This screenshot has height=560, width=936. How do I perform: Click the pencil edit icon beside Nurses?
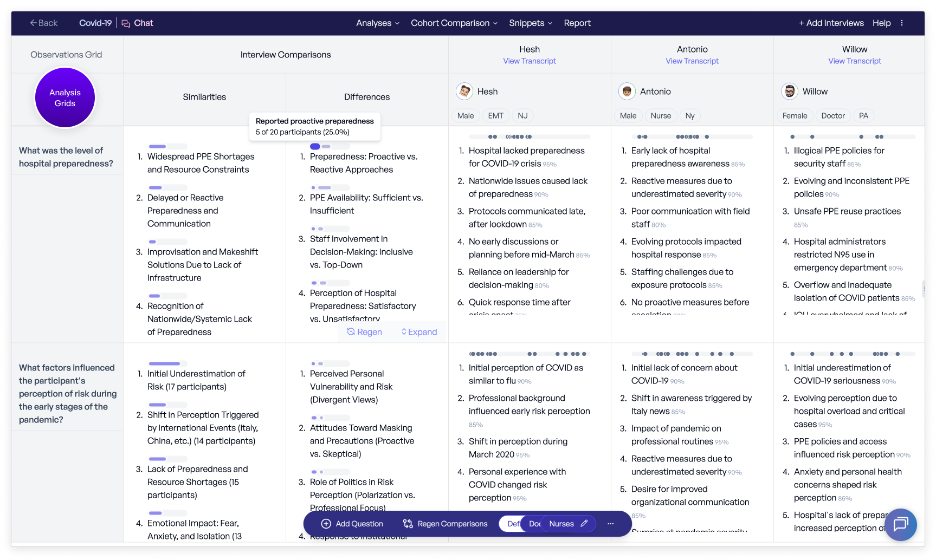(x=584, y=524)
